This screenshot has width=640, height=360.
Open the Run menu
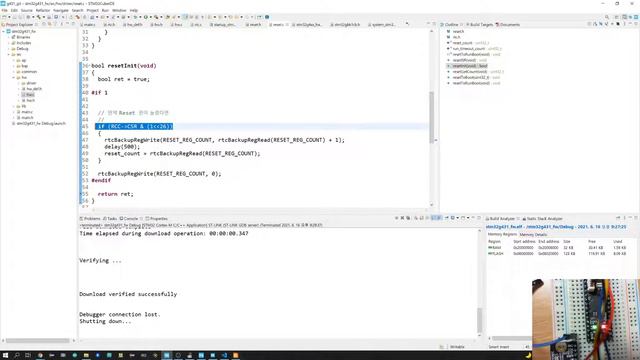[105, 10]
